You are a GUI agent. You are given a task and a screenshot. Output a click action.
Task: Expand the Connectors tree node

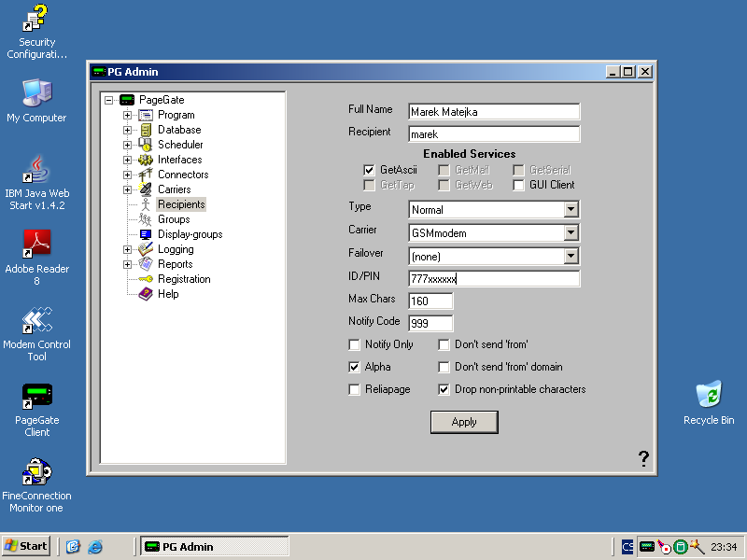click(x=127, y=175)
